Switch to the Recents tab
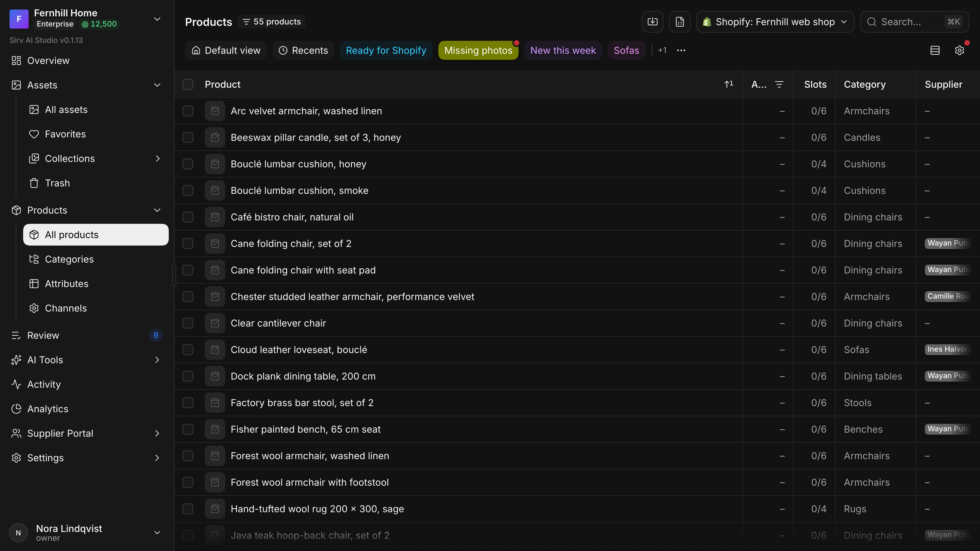Screen dimensions: 980x551 303,50
